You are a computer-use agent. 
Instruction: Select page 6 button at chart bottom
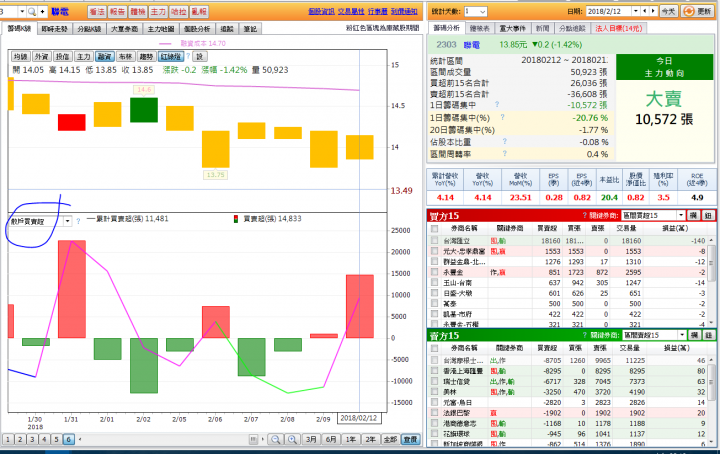pos(68,439)
